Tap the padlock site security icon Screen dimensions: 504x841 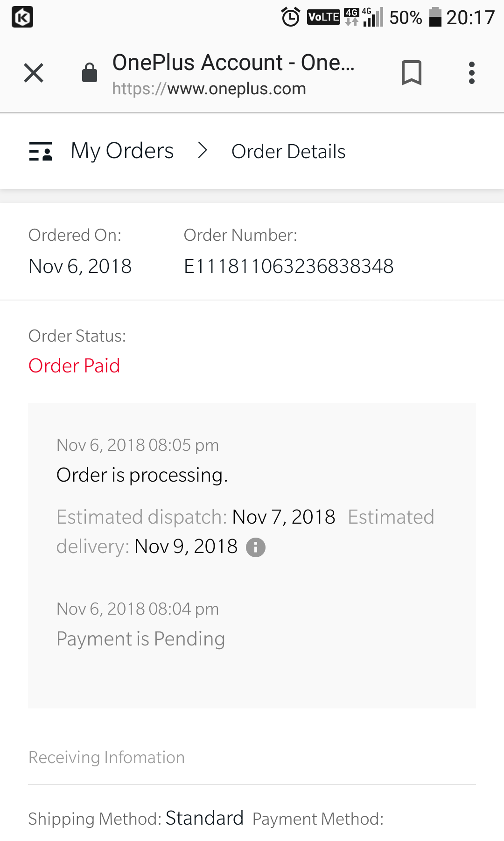(89, 72)
